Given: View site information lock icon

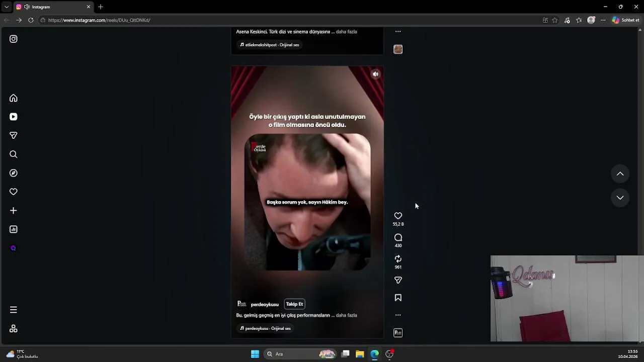Looking at the screenshot, I should (x=43, y=20).
